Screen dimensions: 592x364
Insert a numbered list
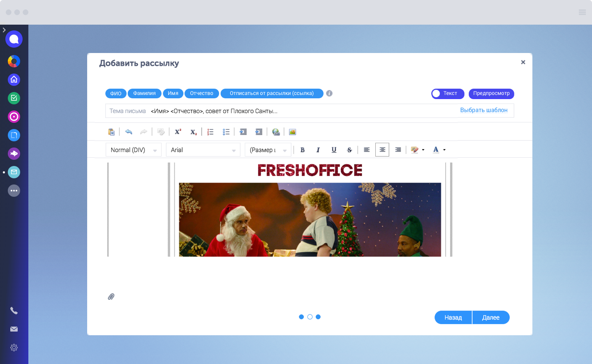coord(210,132)
